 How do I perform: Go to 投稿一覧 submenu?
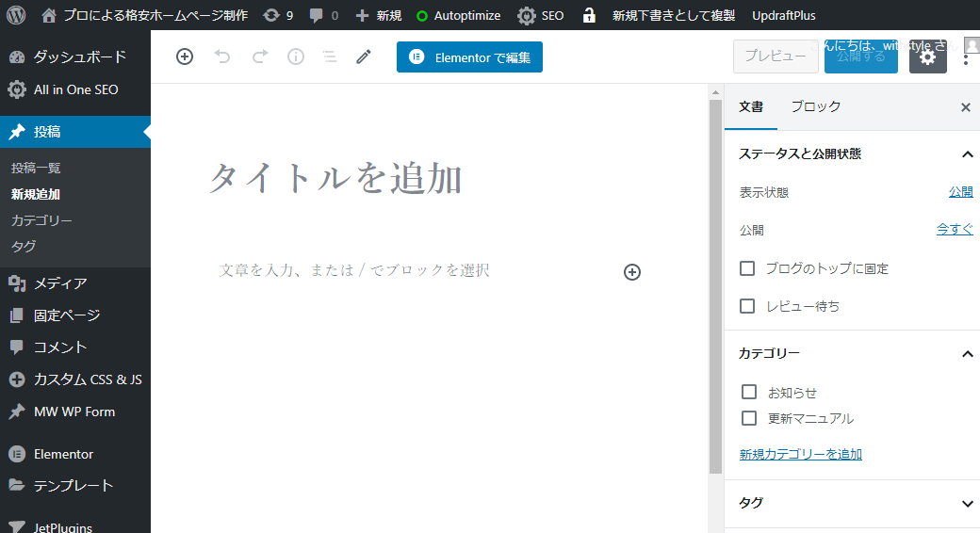(x=36, y=168)
